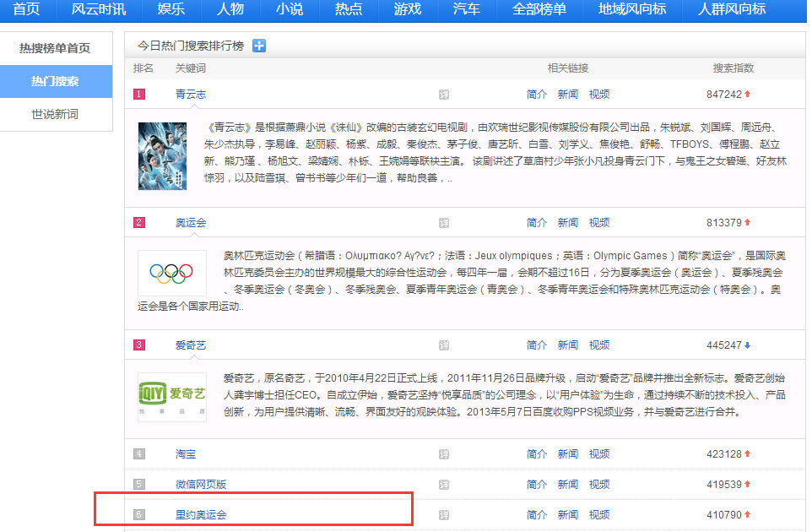Open the 微信网页版 keyword link
This screenshot has height=532, width=812.
point(201,485)
